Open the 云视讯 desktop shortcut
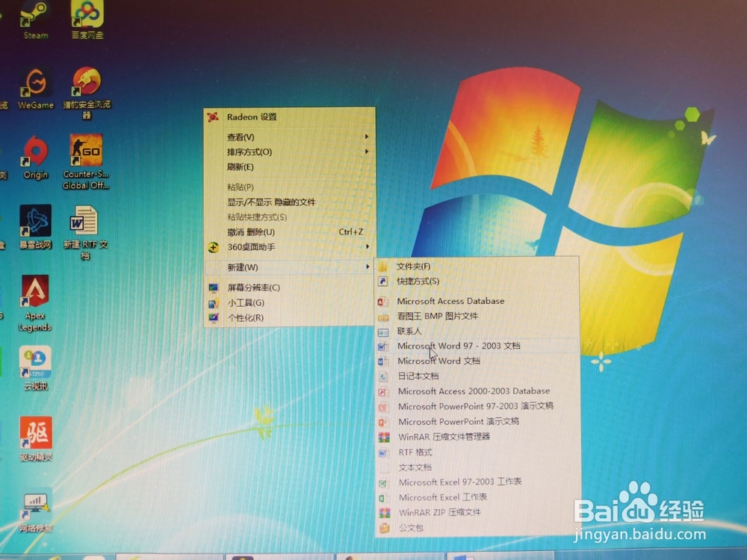This screenshot has height=560, width=747. [35, 367]
